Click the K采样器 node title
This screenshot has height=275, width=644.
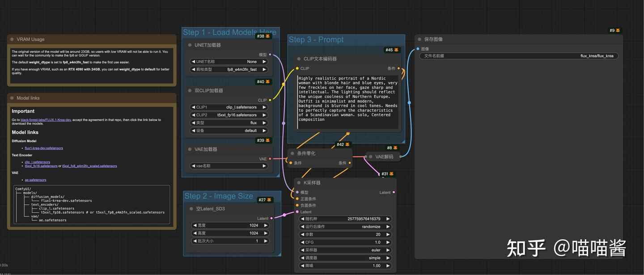312,183
